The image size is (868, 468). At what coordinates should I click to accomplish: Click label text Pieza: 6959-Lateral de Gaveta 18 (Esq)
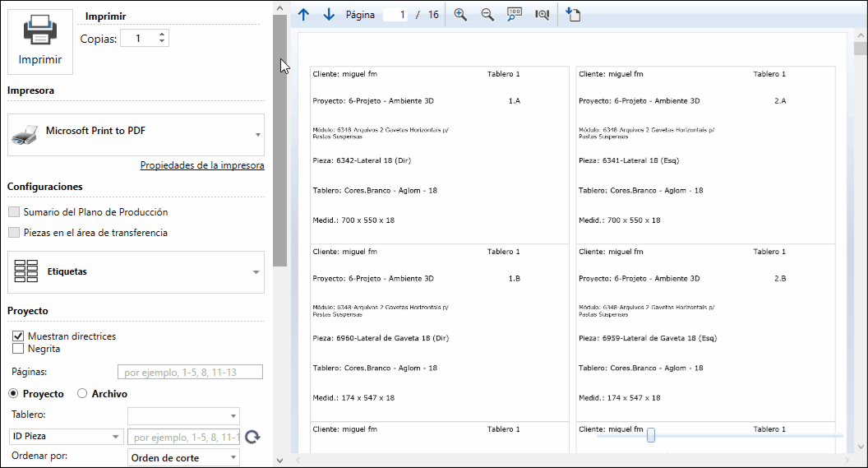[647, 338]
